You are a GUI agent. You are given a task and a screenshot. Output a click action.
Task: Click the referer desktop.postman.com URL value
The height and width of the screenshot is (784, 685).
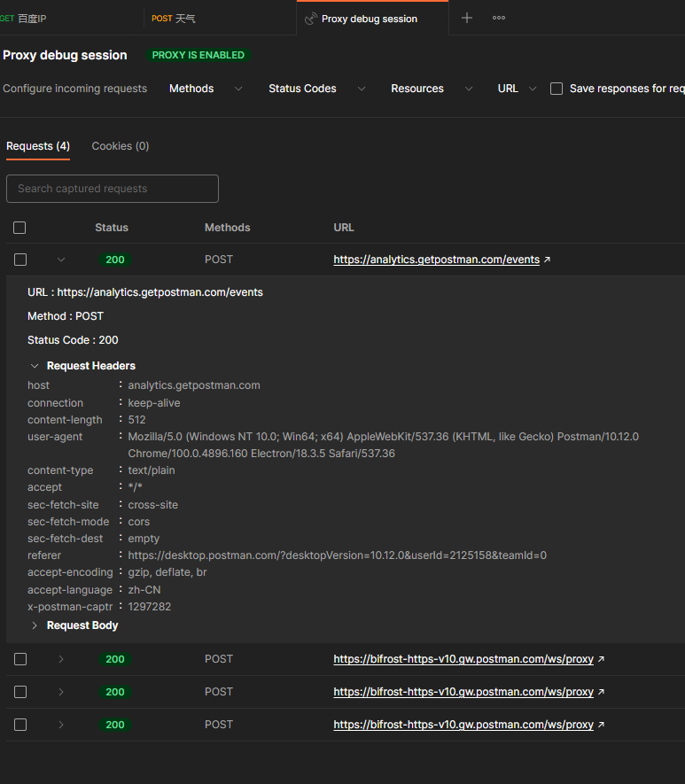click(337, 555)
